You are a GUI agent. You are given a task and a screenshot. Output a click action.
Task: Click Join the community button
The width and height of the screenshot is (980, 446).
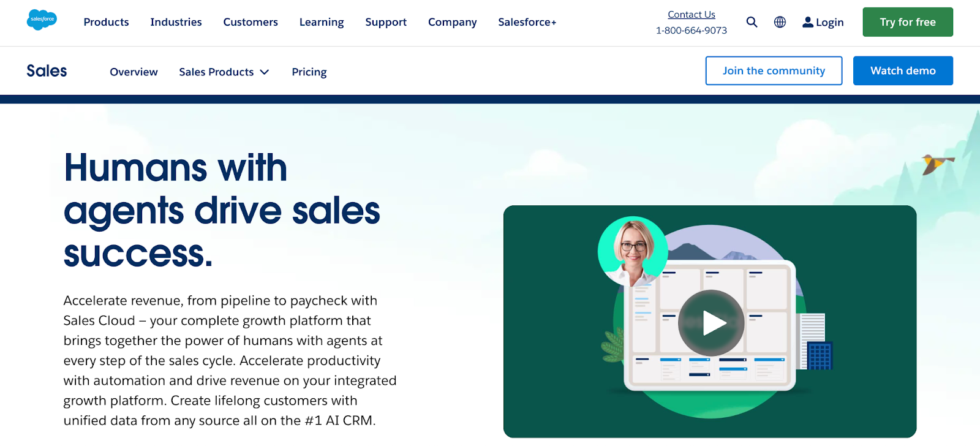pyautogui.click(x=774, y=70)
